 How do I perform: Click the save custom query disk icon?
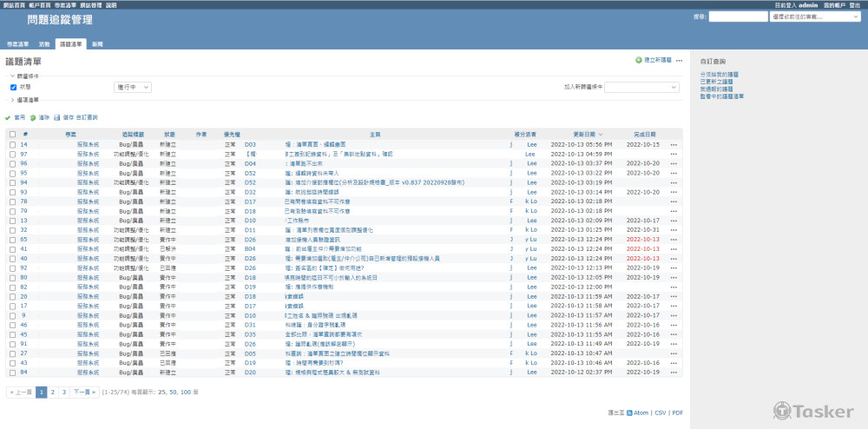pyautogui.click(x=57, y=117)
